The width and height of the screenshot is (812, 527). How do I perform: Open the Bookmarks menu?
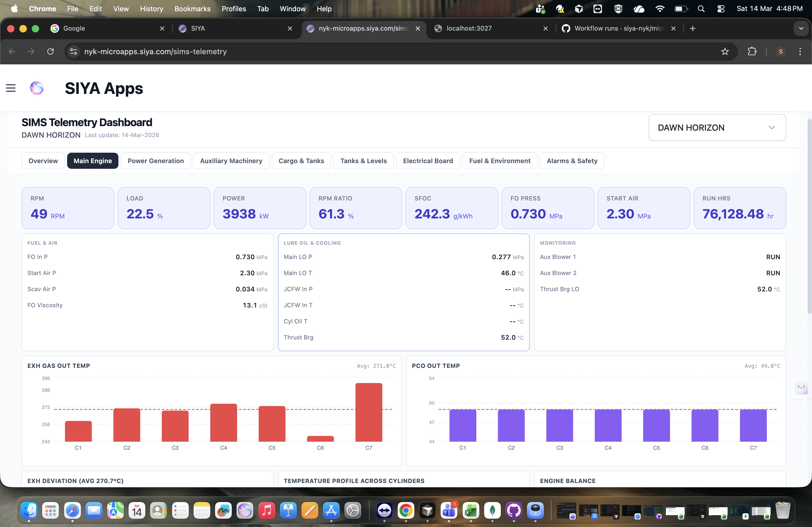(192, 9)
